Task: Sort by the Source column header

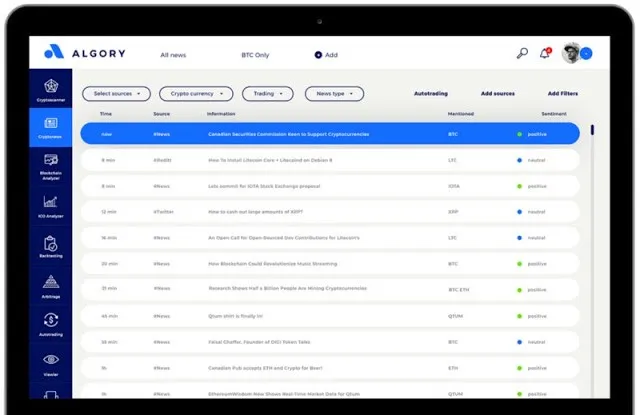Action: [x=161, y=114]
